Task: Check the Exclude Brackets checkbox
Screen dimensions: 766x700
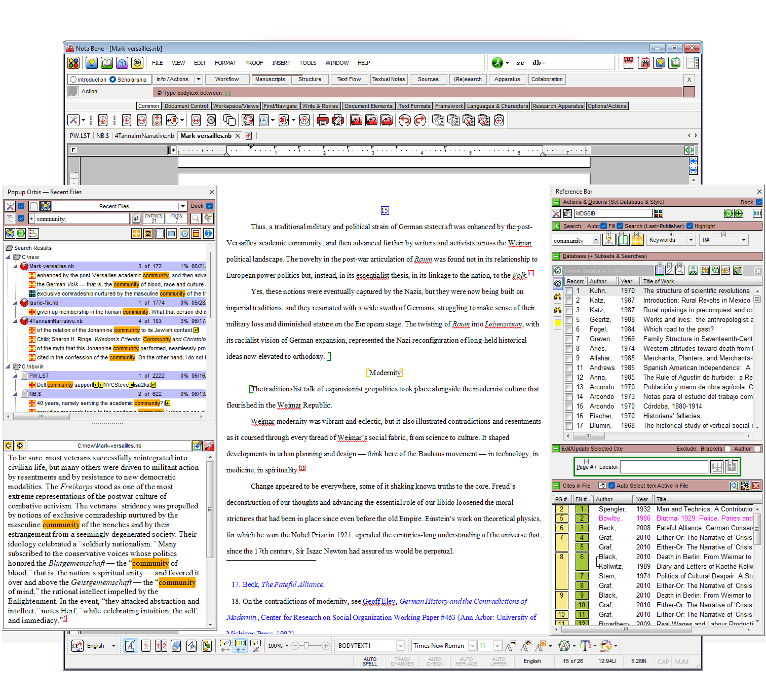Action: (x=728, y=449)
